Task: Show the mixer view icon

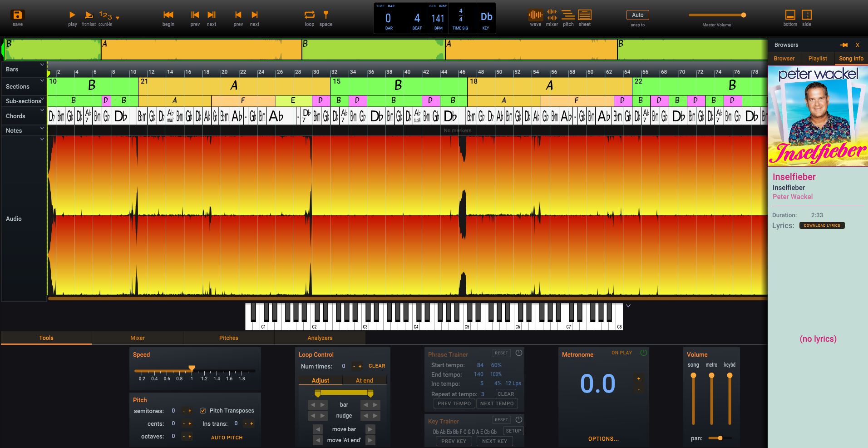Action: pos(552,15)
